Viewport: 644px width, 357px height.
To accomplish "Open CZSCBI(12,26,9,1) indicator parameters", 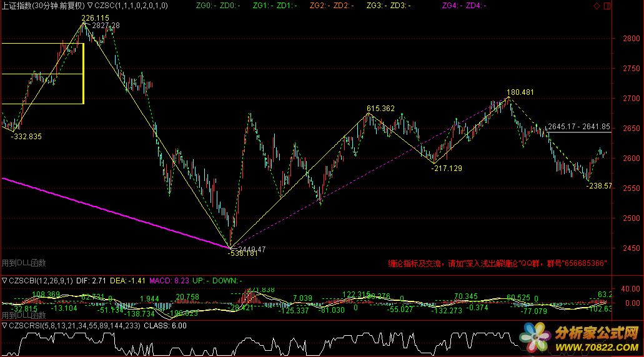I will [41, 281].
